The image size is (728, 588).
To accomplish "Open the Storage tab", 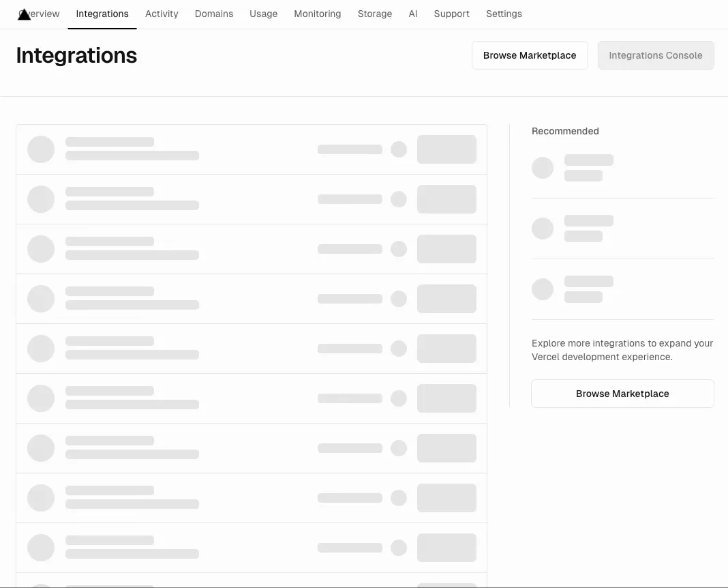I will pos(375,14).
